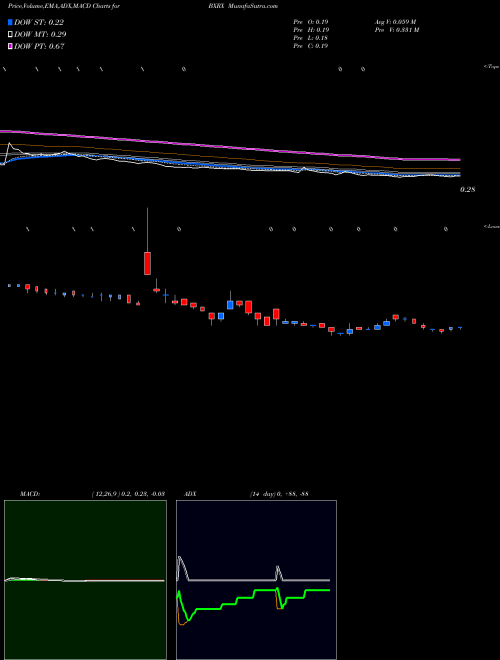Viewport: 500px width, 660px height.
Task: Click the chart title 'Price,Volume,EMA,ADX,MACD Charts for'
Action: pyautogui.click(x=64, y=6)
